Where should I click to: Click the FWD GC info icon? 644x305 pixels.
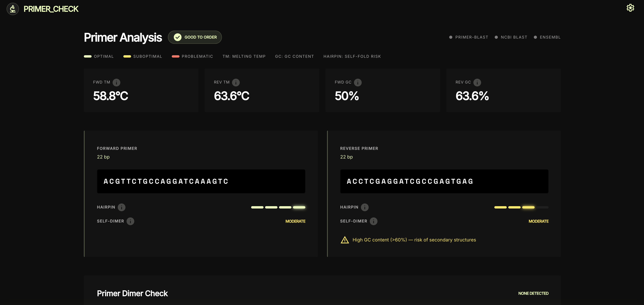coord(358,82)
